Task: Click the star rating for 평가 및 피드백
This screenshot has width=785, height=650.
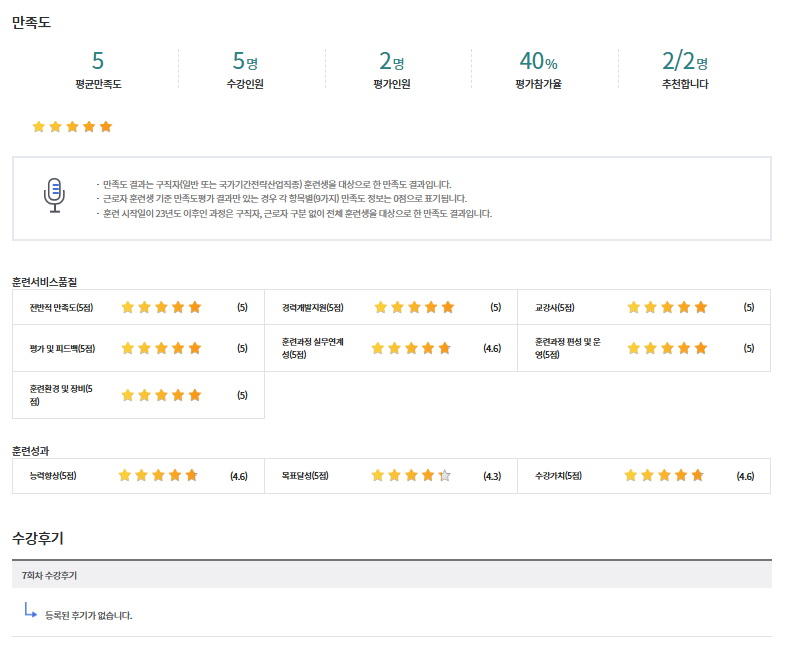Action: (161, 348)
